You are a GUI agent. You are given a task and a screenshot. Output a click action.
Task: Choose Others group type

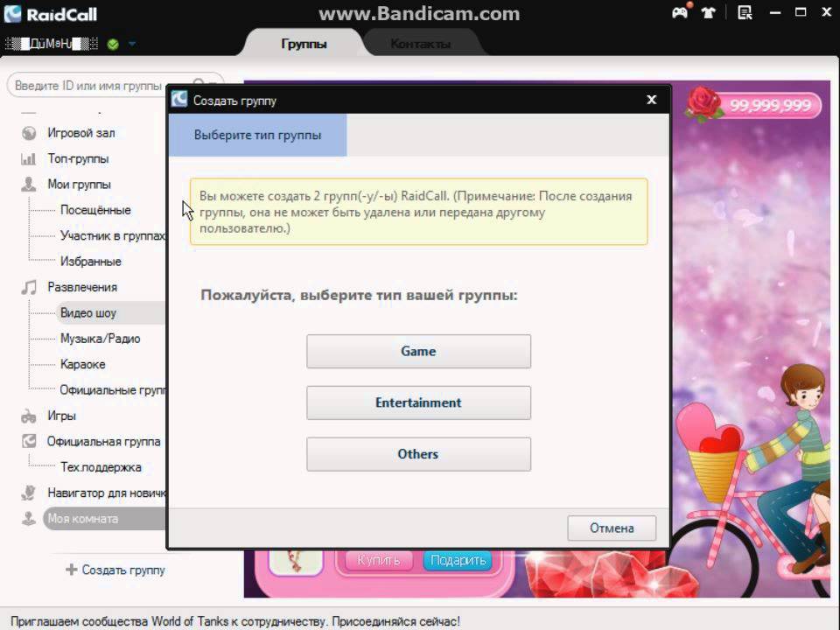(418, 454)
